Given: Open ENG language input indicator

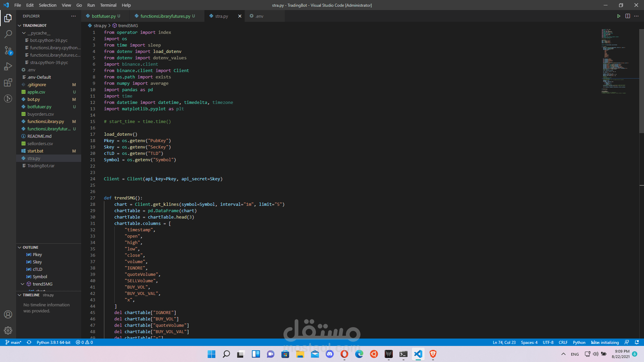Looking at the screenshot, I should click(575, 354).
